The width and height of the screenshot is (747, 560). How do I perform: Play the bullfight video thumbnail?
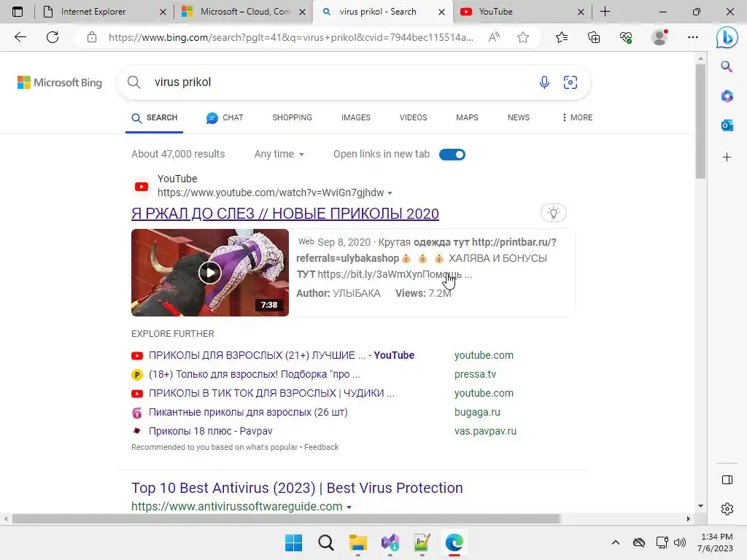click(x=209, y=273)
